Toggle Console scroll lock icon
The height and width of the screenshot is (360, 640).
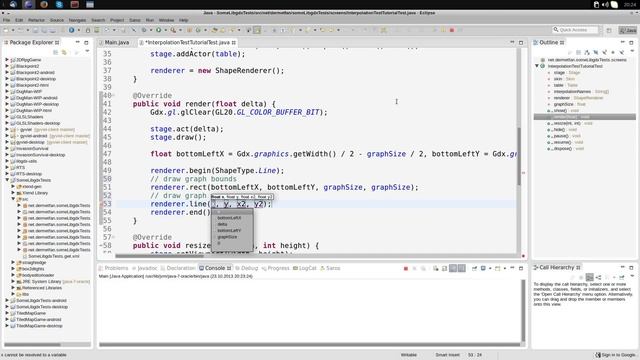click(x=444, y=268)
